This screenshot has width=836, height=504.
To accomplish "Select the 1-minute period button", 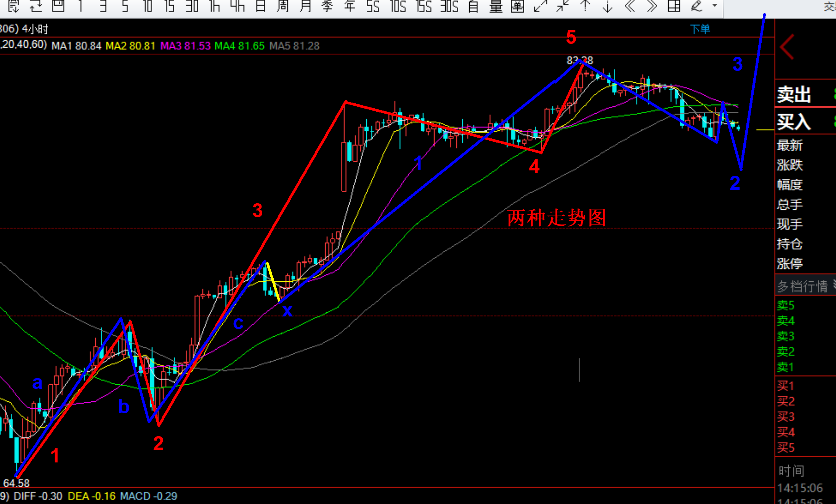I will pos(80,6).
